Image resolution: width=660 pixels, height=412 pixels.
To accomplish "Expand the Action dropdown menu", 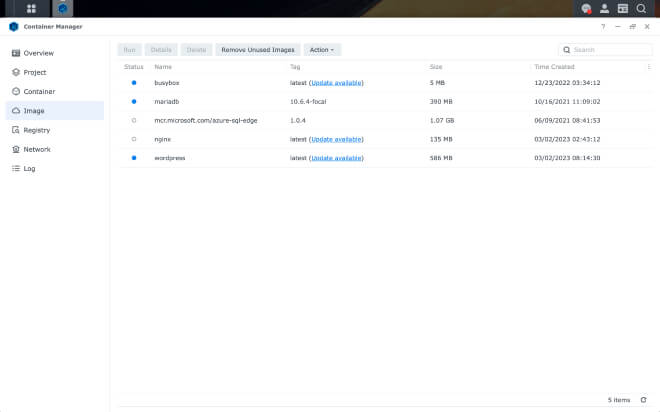I will [x=322, y=49].
